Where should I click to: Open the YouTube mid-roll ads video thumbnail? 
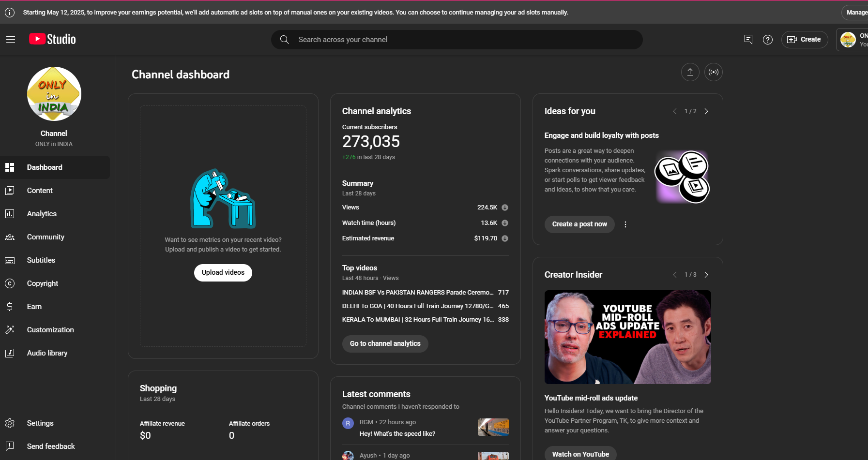tap(628, 337)
